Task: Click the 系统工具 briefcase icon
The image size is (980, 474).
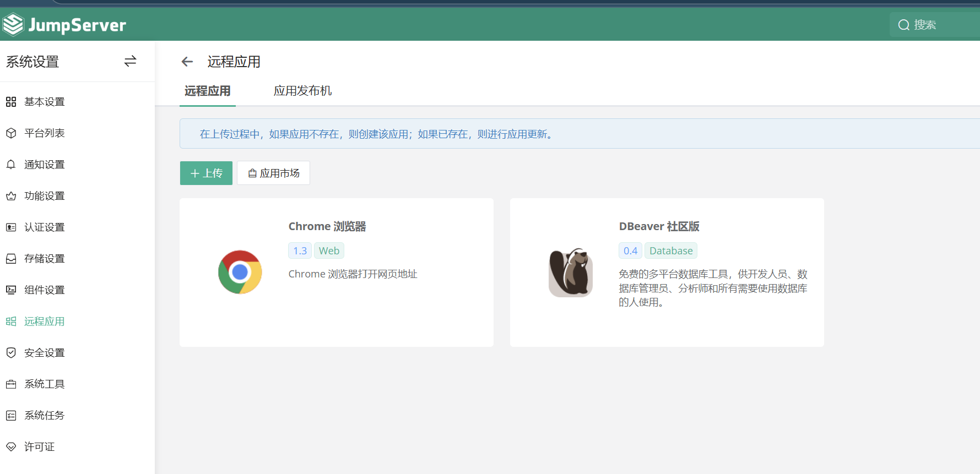Action: [11, 384]
